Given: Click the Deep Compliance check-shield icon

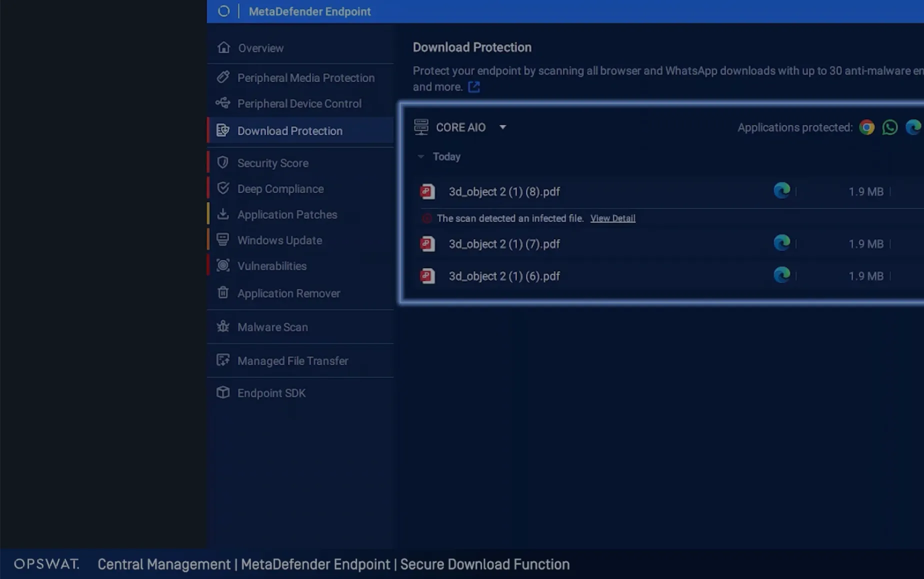Looking at the screenshot, I should (223, 188).
